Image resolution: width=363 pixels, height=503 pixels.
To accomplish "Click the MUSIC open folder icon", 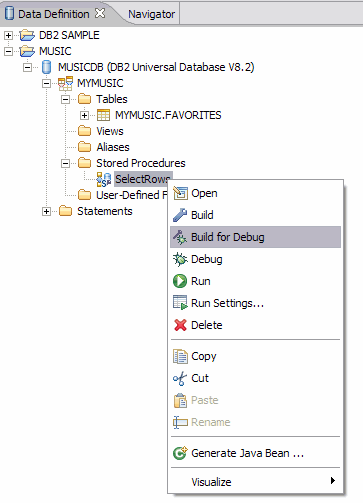I will tap(27, 51).
